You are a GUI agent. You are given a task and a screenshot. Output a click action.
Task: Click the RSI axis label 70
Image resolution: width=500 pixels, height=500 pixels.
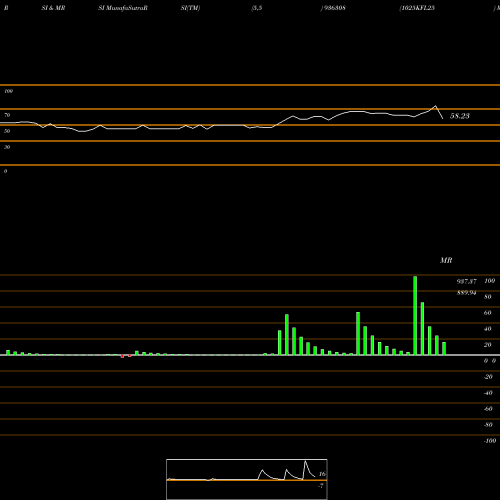[x=7, y=115]
